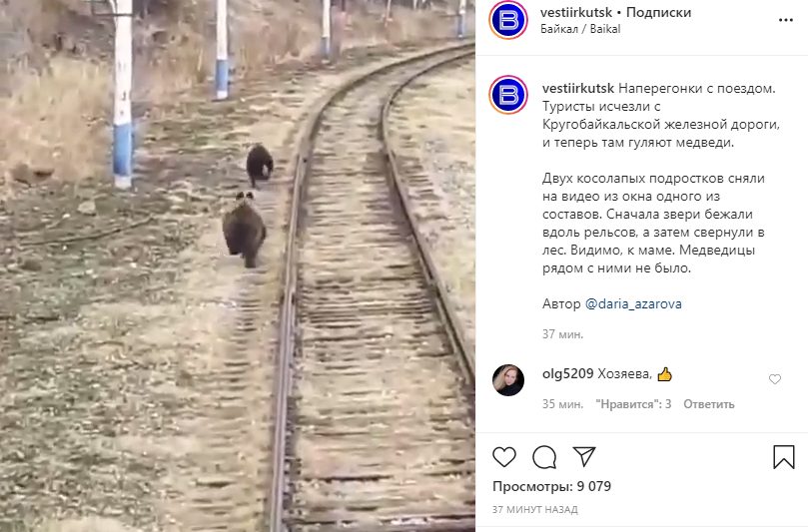Click vestiirkutsk username in caption
This screenshot has height=532, width=808.
pos(577,89)
